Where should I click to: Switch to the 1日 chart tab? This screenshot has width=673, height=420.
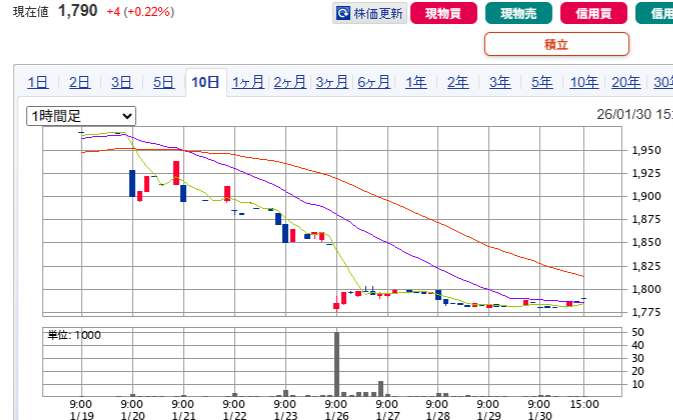point(38,83)
